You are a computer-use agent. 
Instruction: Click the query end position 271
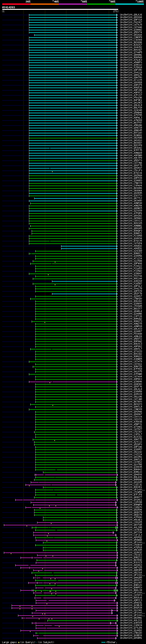[115, 11]
